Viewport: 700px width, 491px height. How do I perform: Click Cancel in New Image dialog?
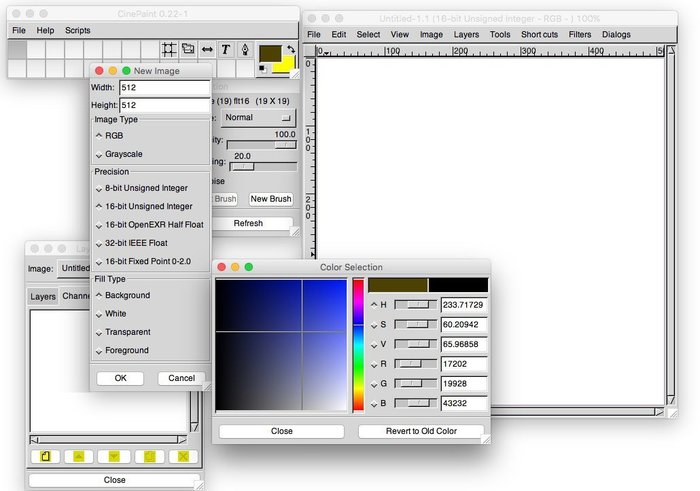click(x=181, y=378)
